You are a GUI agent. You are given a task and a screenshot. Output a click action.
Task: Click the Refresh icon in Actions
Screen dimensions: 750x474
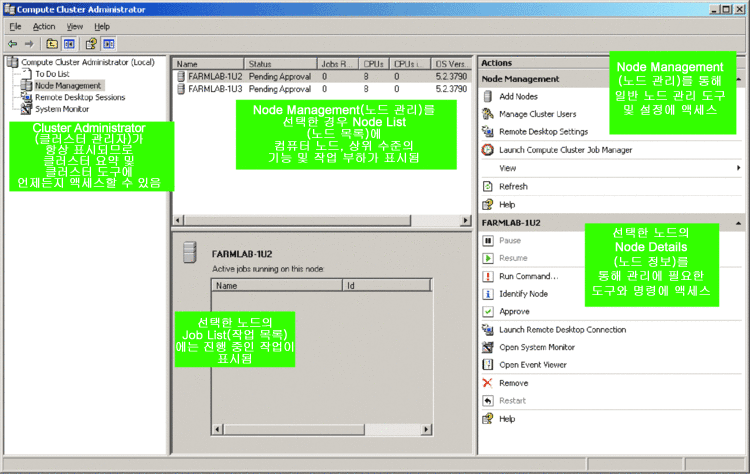(487, 187)
